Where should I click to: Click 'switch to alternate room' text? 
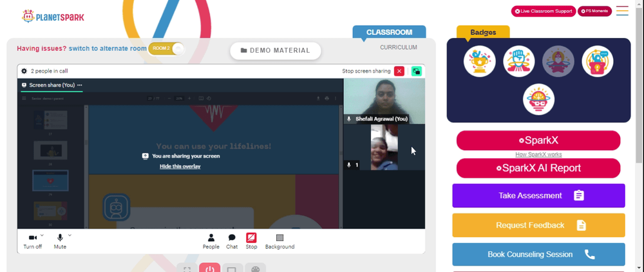coord(108,48)
